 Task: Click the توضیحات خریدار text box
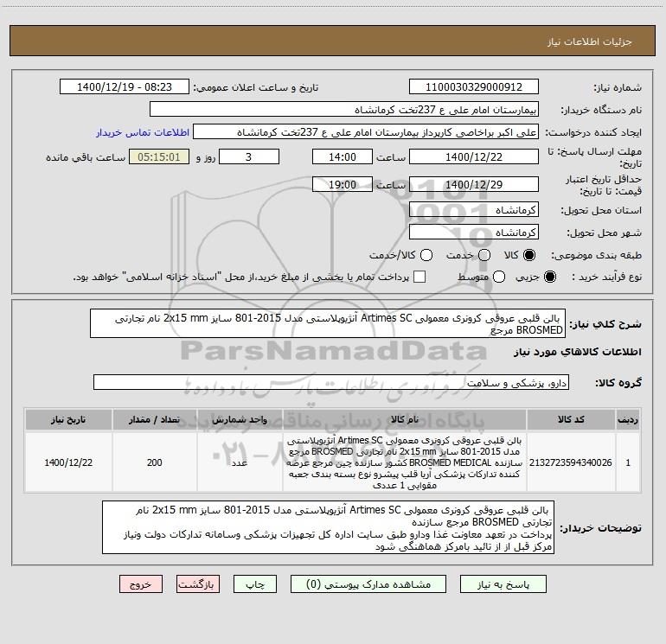click(x=329, y=527)
